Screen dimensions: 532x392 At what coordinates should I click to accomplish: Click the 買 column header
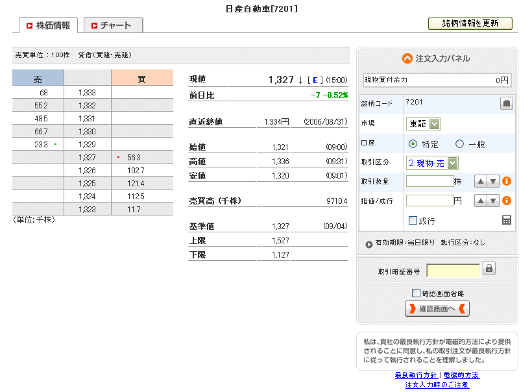coord(142,78)
